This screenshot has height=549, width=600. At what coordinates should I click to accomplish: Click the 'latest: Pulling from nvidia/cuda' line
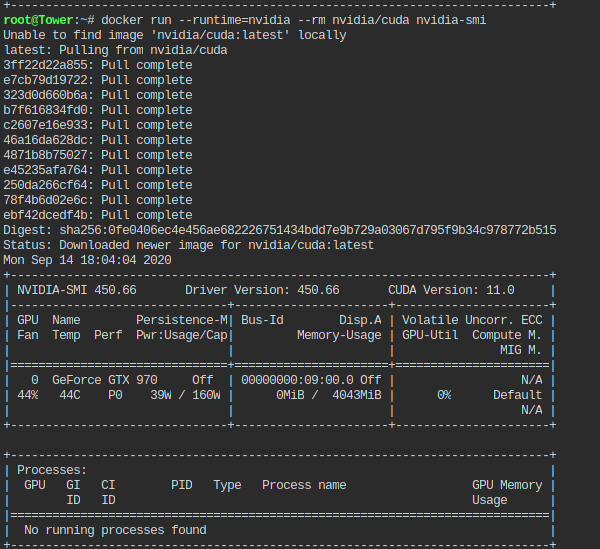coord(115,50)
